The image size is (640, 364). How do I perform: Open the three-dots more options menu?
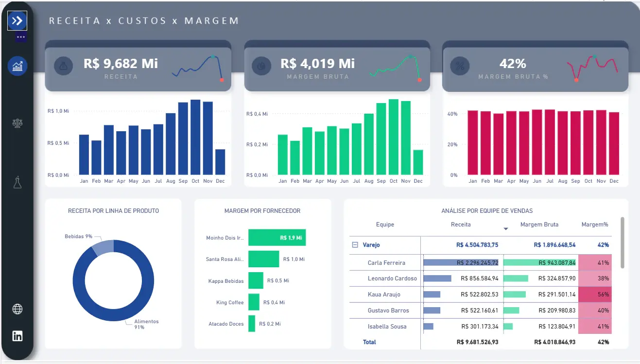tap(21, 37)
